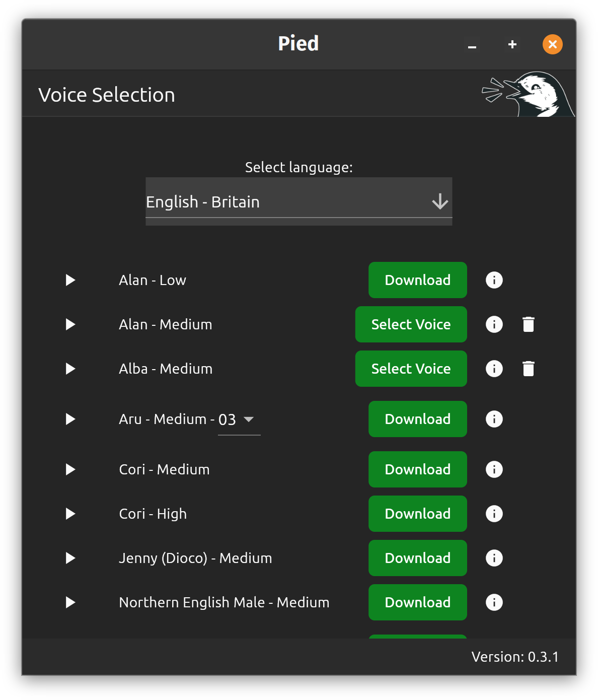Download the Cori - High voice

417,514
